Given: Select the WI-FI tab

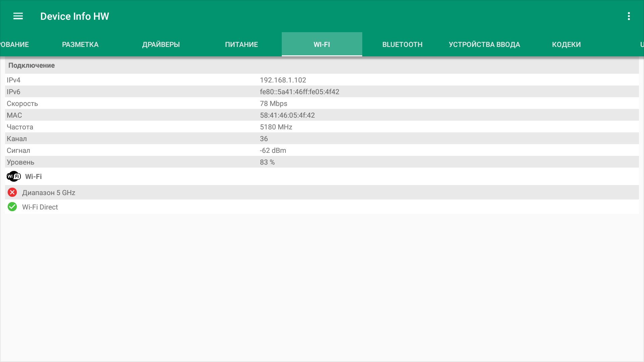Looking at the screenshot, I should tap(322, 45).
